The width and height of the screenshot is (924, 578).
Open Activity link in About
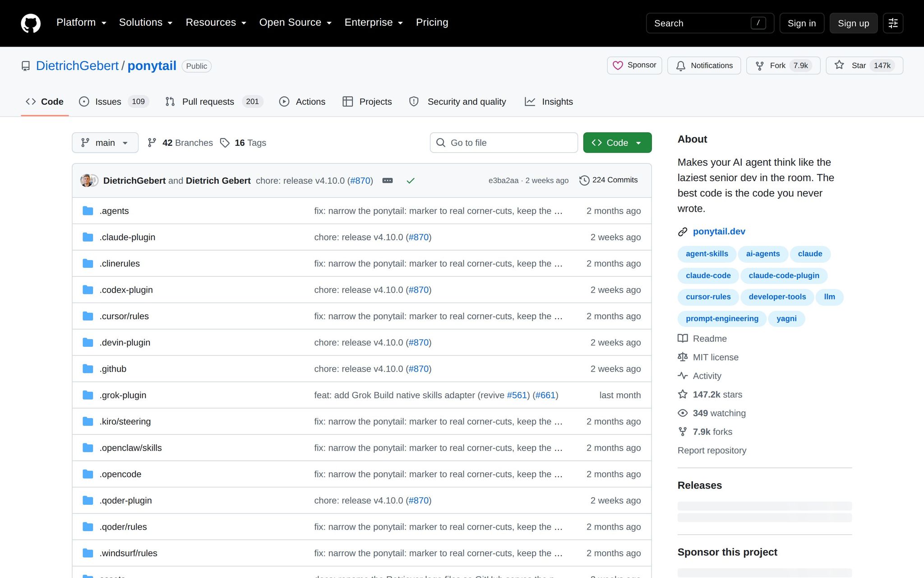point(700,376)
